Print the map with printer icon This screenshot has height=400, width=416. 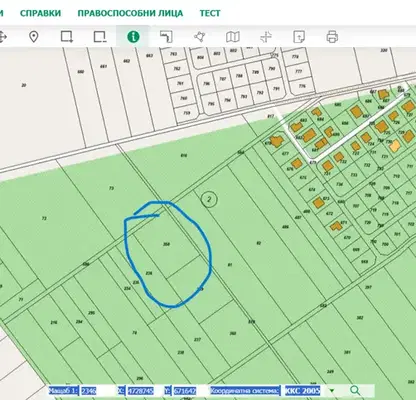click(332, 37)
